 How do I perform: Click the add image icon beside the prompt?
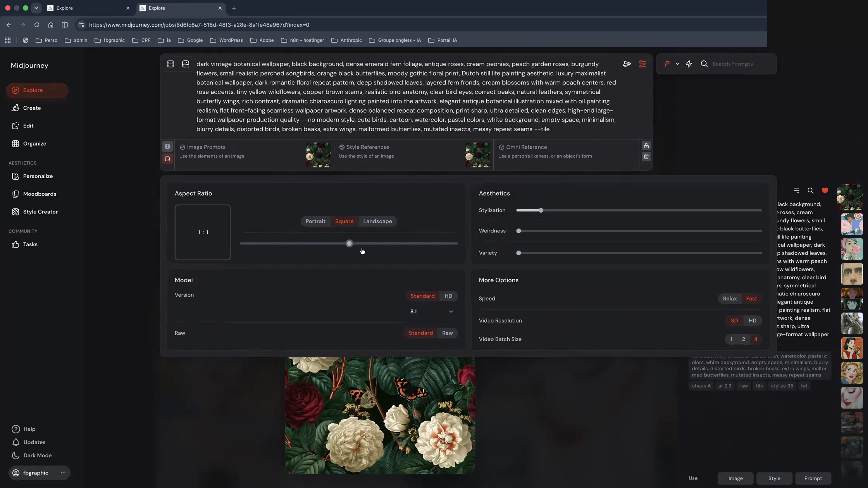point(186,64)
